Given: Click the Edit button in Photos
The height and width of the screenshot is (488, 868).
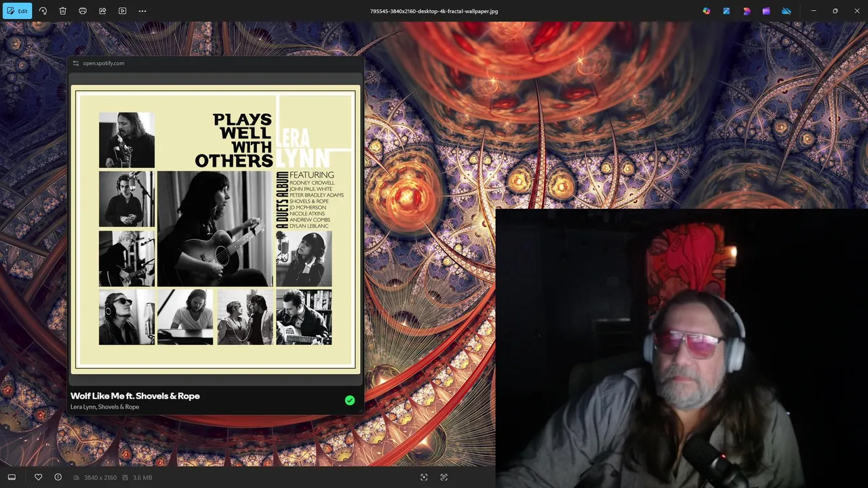Looking at the screenshot, I should (x=17, y=11).
